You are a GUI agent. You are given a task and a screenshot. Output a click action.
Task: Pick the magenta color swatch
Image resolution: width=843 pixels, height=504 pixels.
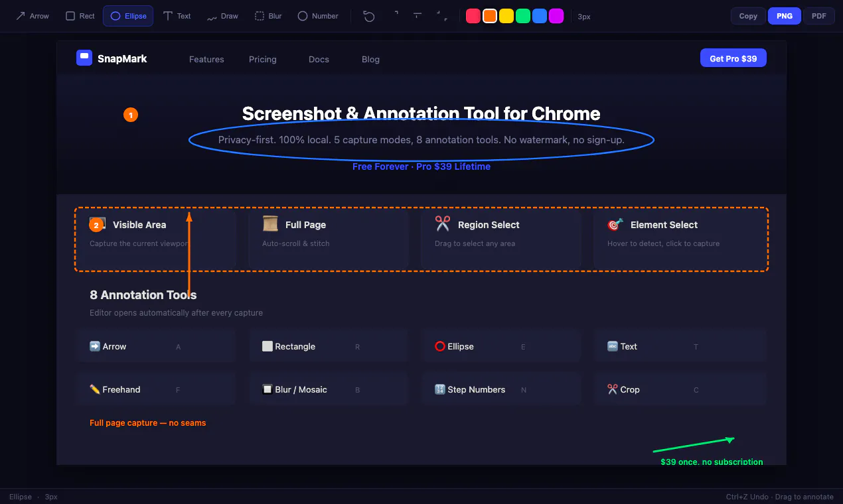coord(556,16)
